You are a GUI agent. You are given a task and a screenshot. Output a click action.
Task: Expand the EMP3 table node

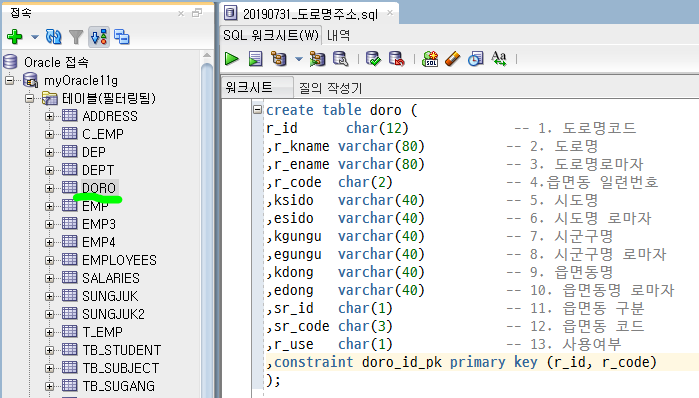(49, 224)
